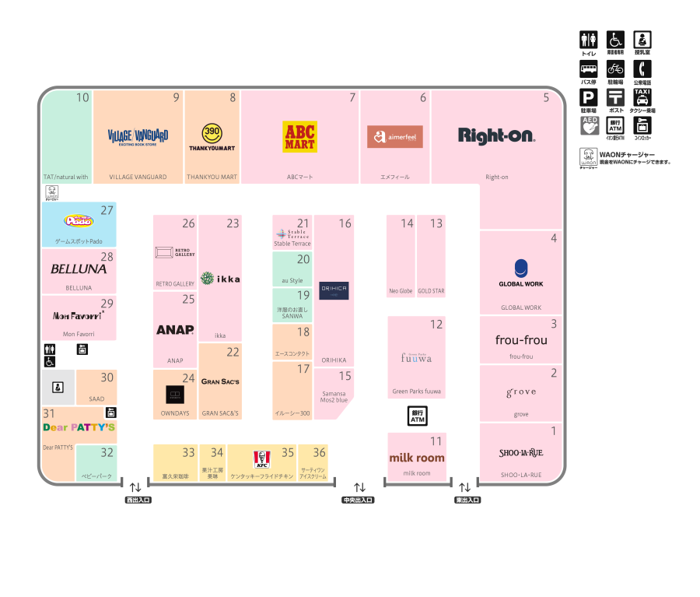Select the SAAD shop in block 30

(x=96, y=387)
